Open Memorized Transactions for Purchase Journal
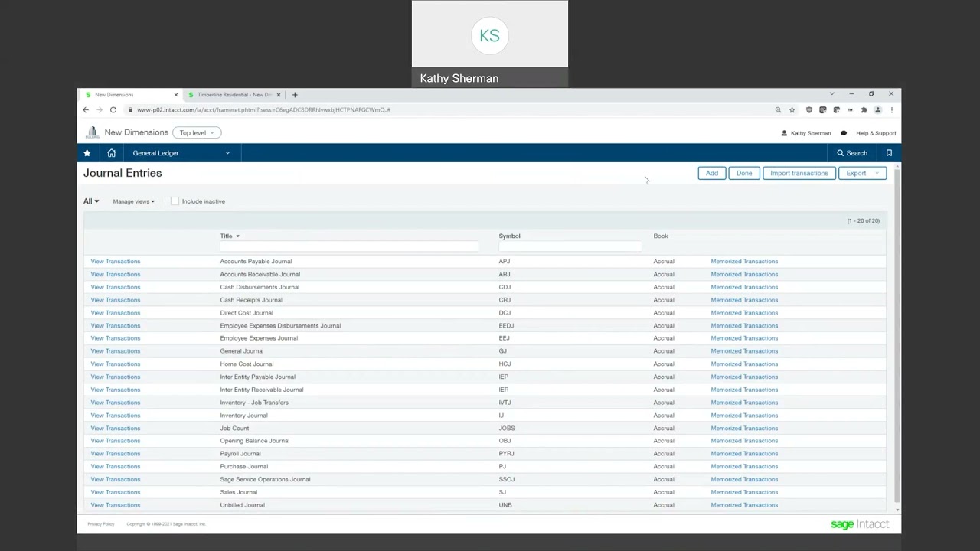This screenshot has width=980, height=551. point(744,467)
